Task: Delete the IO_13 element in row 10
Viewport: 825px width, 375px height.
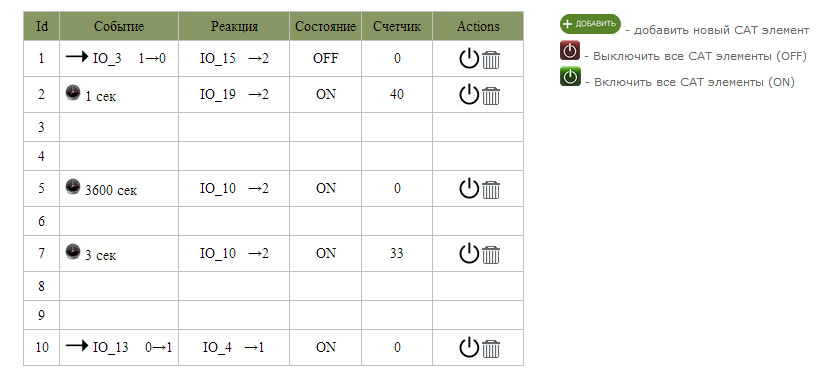Action: pyautogui.click(x=491, y=349)
